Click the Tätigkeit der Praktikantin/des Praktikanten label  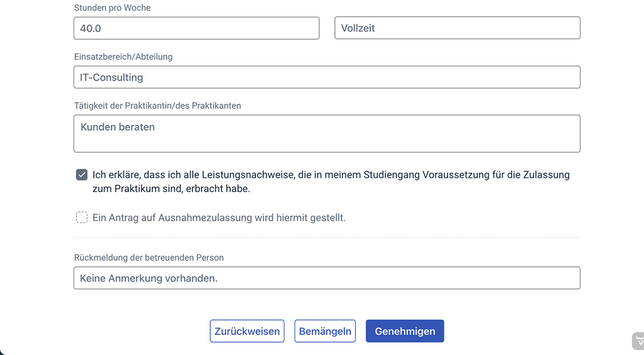158,106
